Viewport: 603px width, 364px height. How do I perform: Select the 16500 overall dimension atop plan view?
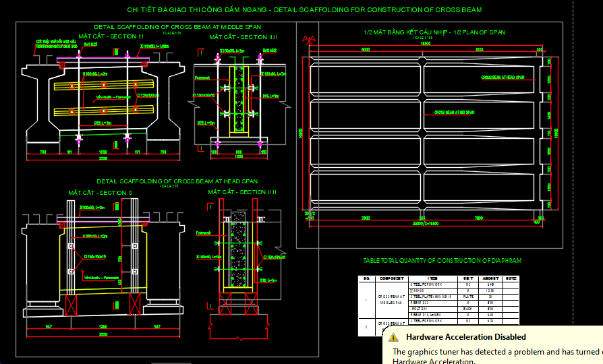tap(426, 43)
